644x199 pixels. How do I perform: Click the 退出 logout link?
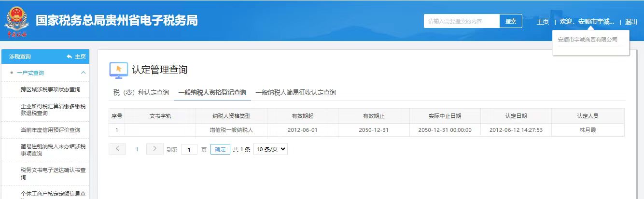click(x=631, y=22)
